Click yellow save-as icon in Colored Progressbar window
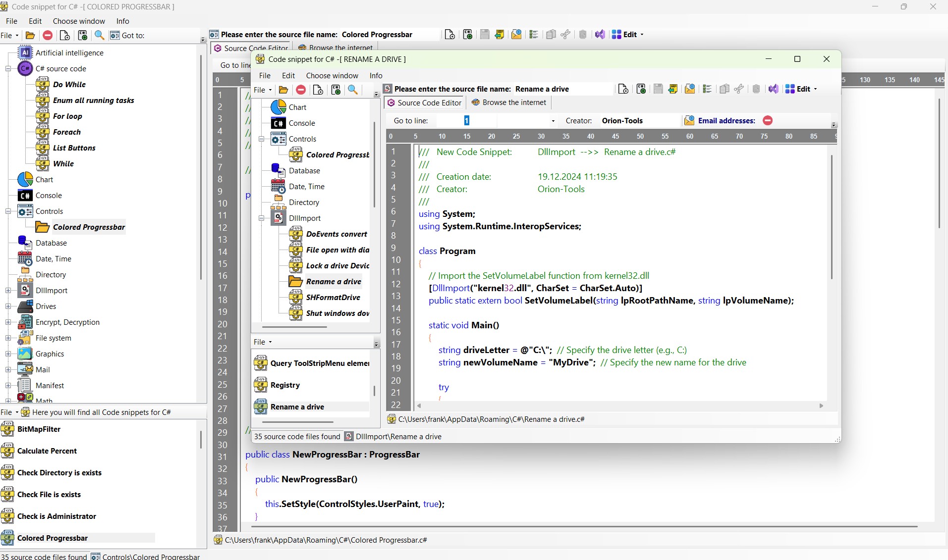 tap(499, 35)
